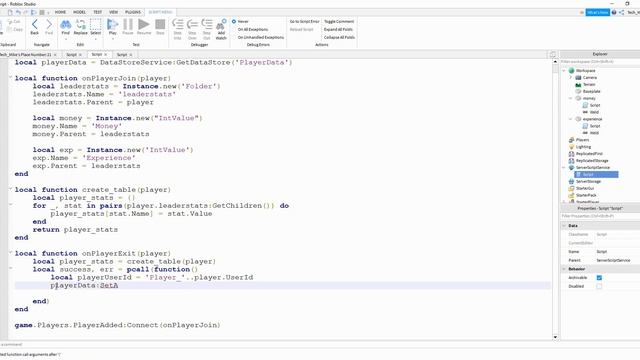
Task: Collapse the Behavior properties section
Action: (x=564, y=269)
